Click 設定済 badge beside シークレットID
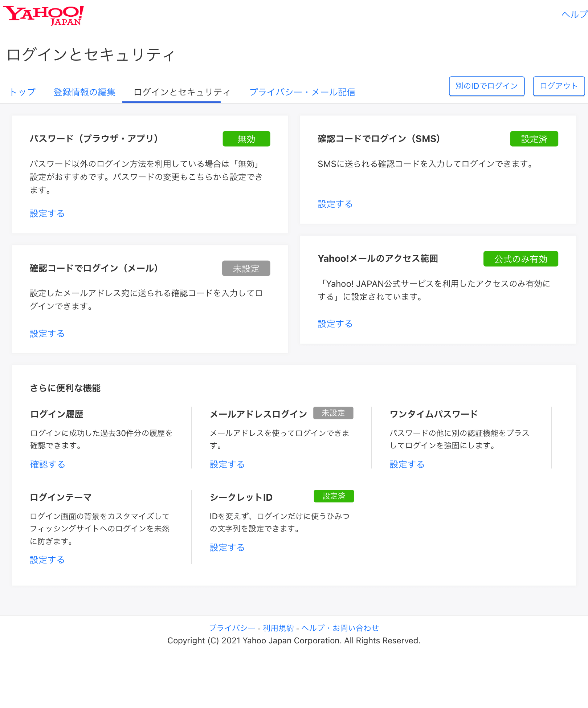The height and width of the screenshot is (708, 588). [x=334, y=496]
